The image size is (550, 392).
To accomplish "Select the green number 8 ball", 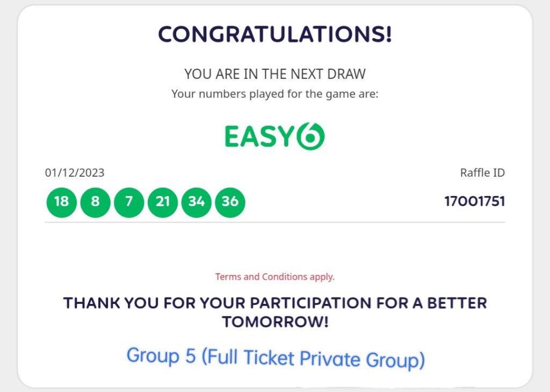I will click(x=95, y=202).
